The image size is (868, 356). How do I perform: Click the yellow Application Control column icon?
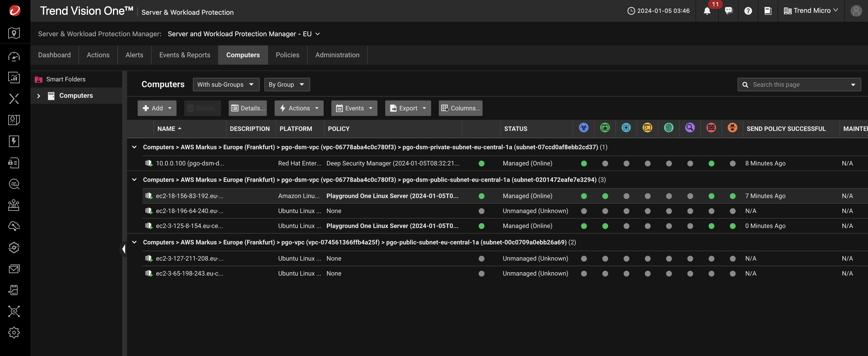tap(647, 128)
